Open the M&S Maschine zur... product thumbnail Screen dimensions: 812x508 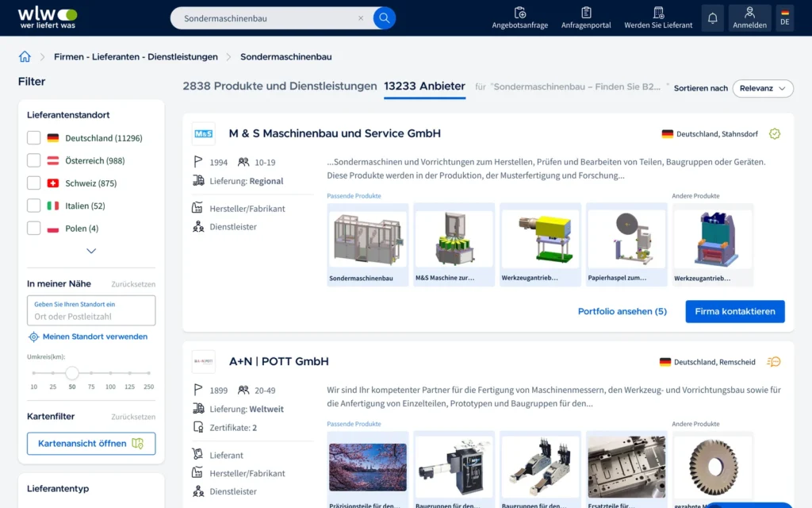454,244
